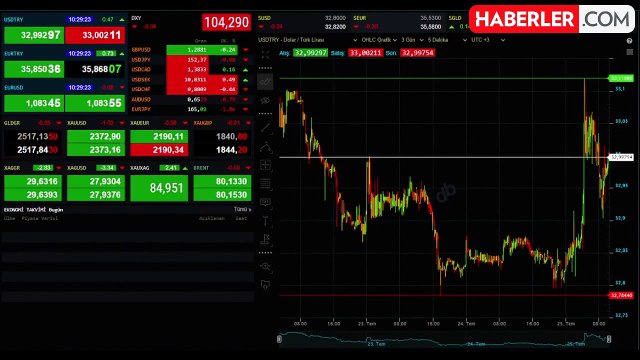The height and width of the screenshot is (360, 640).
Task: Click XAUEUR green price 2190,11
Action: tap(159, 136)
